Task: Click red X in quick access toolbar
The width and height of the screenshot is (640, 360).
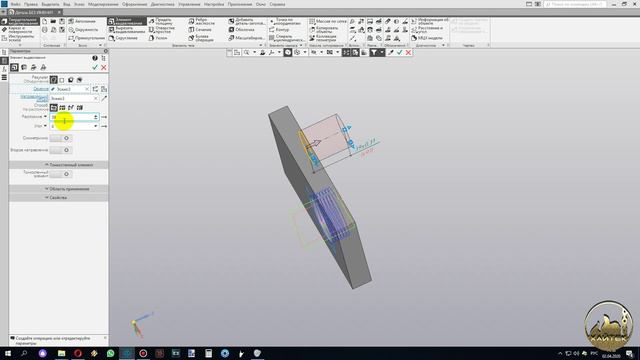Action: (408, 52)
